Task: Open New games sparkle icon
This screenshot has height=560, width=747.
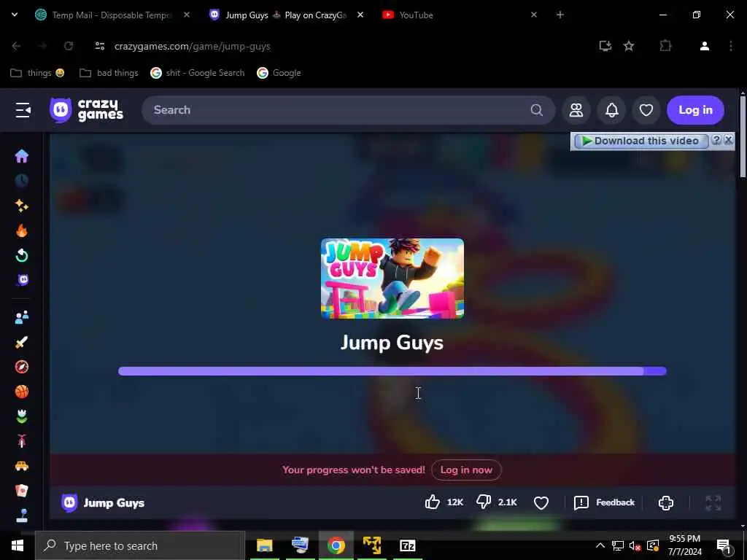Action: (x=22, y=206)
